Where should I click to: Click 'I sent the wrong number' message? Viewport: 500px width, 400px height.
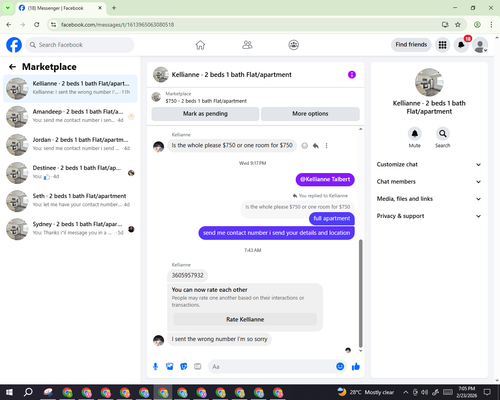click(219, 339)
